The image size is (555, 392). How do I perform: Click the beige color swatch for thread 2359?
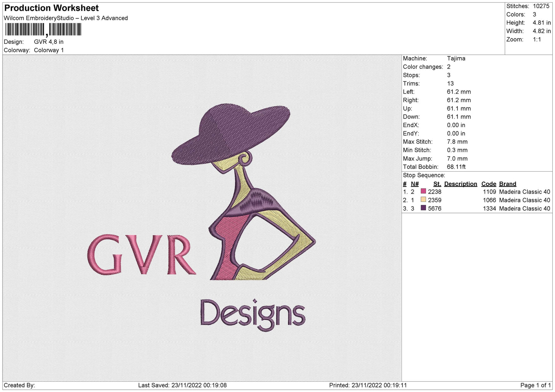tap(423, 200)
